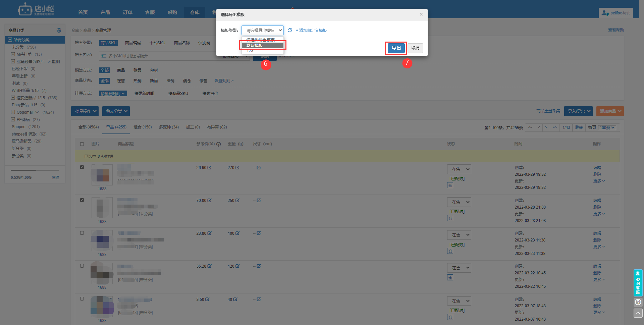This screenshot has height=325, width=644.
Task: Open the 产品 navigation menu
Action: click(105, 12)
